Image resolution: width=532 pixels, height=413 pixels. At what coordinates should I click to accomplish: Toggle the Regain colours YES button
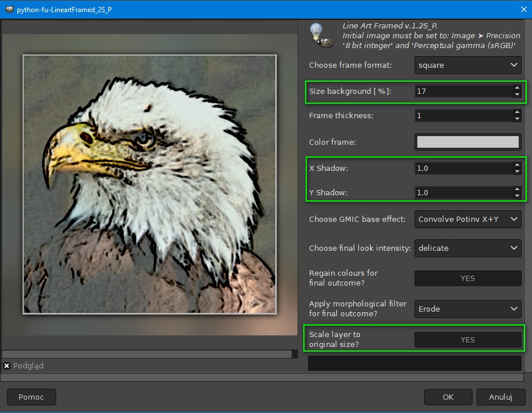click(468, 278)
